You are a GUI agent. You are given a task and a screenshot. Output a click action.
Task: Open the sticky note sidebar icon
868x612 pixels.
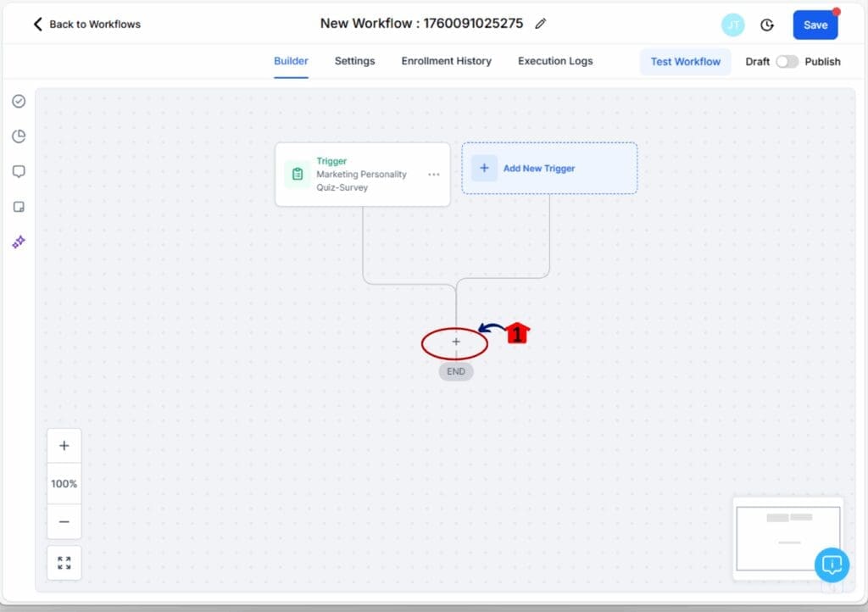(x=19, y=207)
